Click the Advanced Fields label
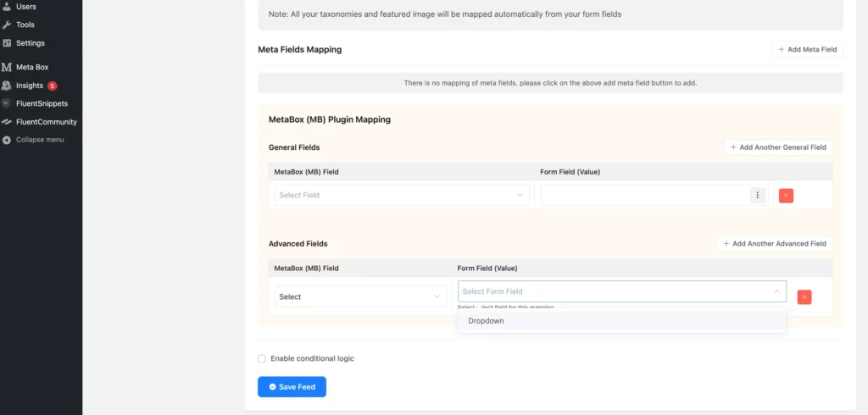The image size is (868, 415). pos(298,243)
